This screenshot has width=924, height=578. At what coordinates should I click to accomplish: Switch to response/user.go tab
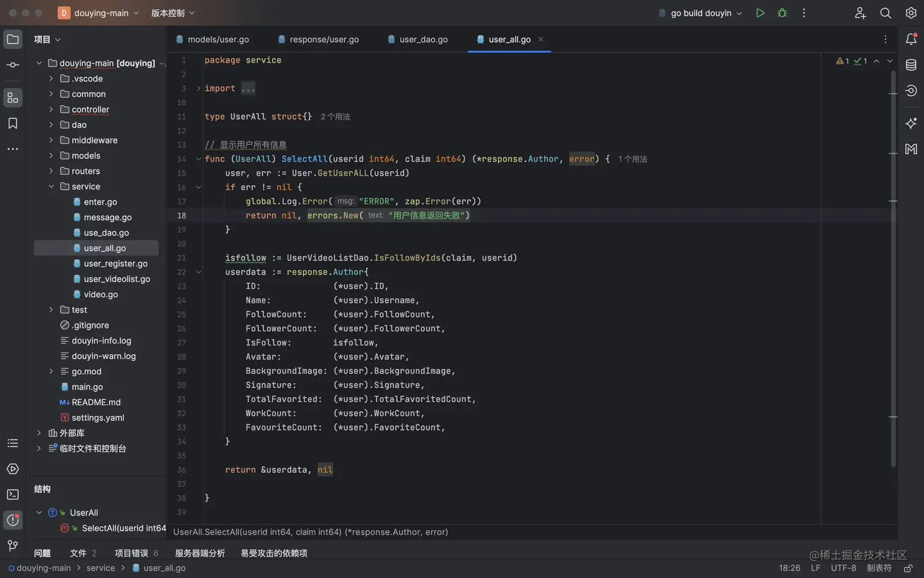[318, 39]
